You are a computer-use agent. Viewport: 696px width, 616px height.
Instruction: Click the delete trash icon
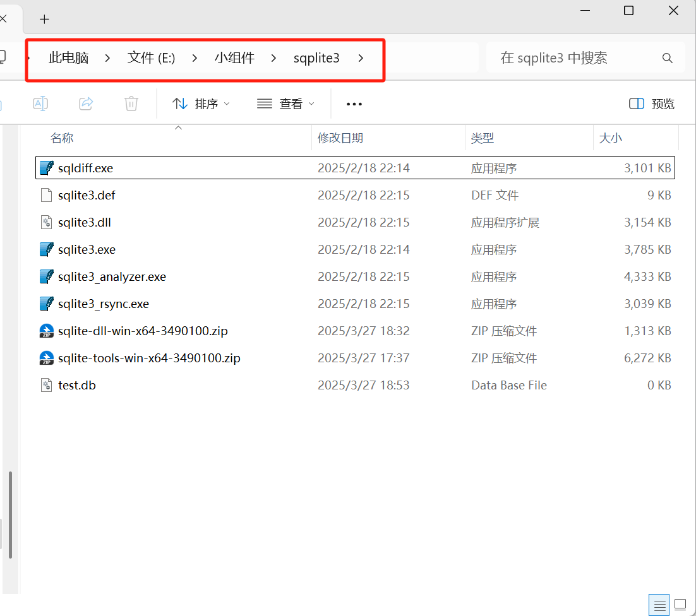pyautogui.click(x=131, y=104)
